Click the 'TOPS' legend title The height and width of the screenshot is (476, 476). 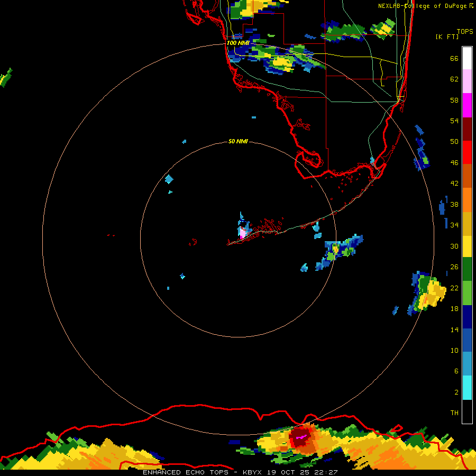point(465,31)
